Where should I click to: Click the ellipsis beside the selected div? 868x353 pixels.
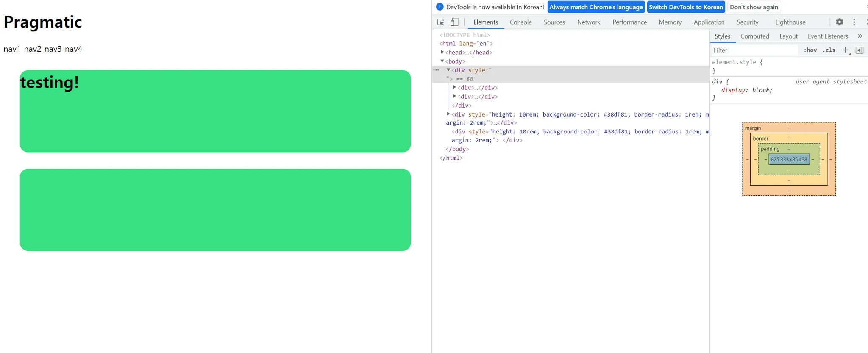click(x=436, y=70)
